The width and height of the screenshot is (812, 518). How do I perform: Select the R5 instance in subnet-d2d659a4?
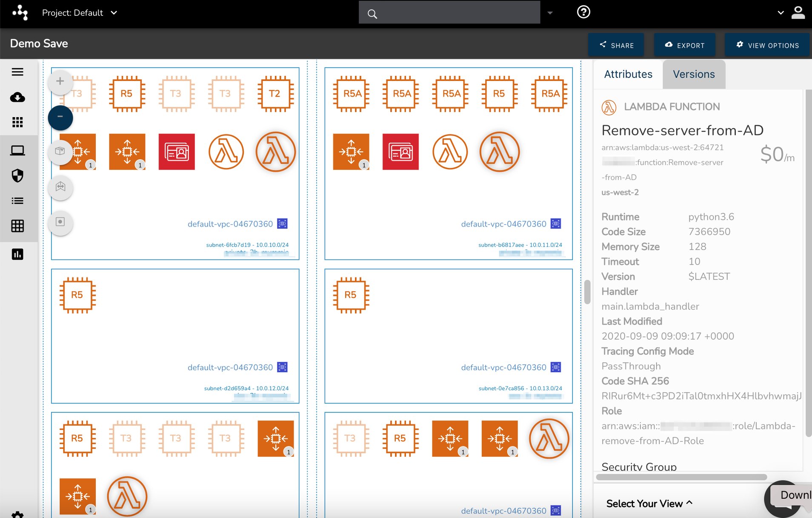pos(78,295)
